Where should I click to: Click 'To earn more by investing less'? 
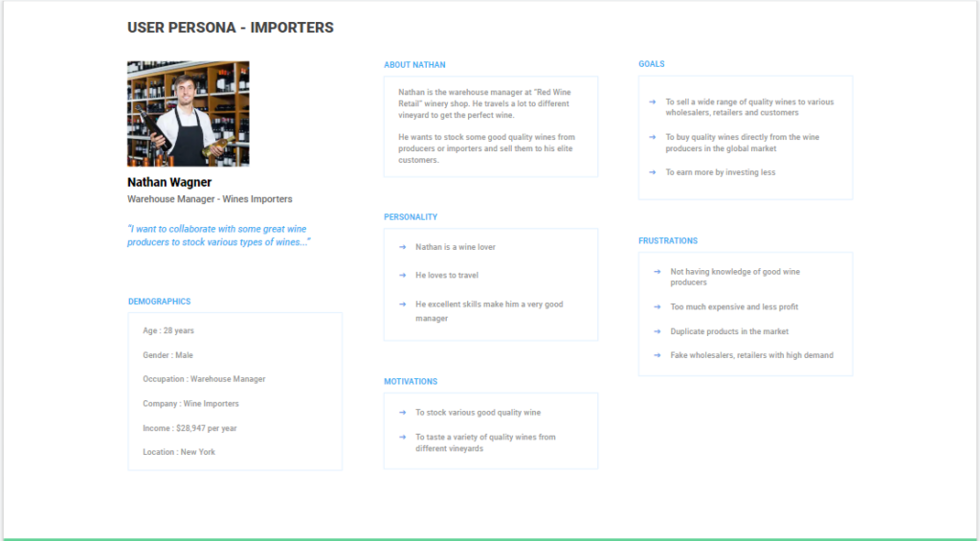(720, 172)
